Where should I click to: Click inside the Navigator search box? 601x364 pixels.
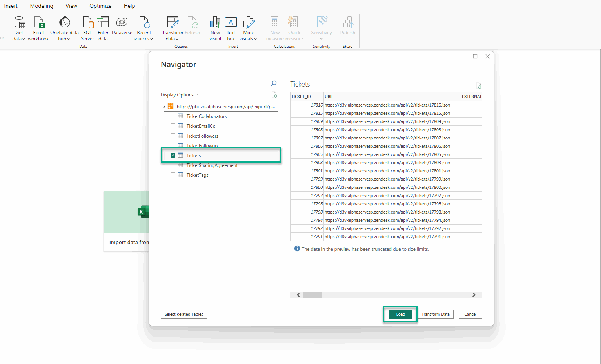tap(216, 83)
